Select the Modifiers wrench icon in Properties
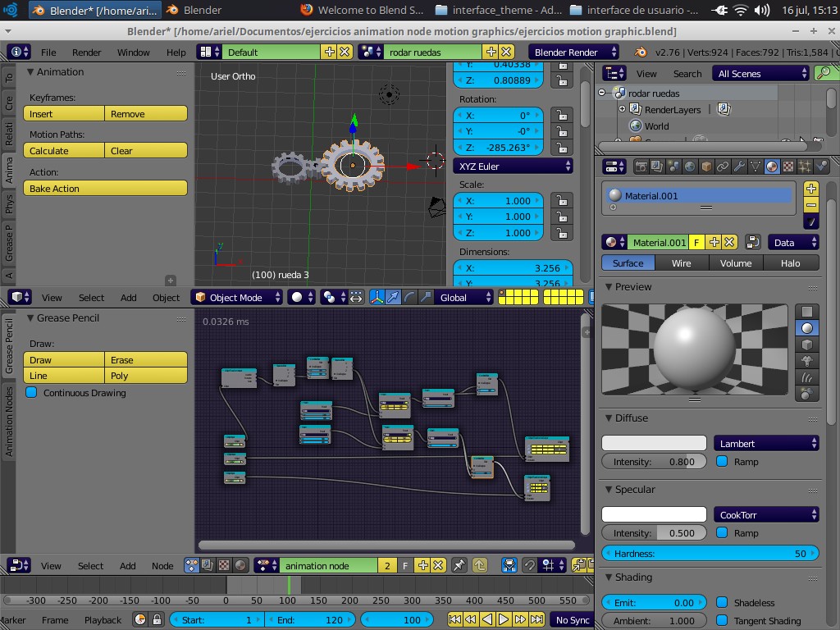 point(739,166)
